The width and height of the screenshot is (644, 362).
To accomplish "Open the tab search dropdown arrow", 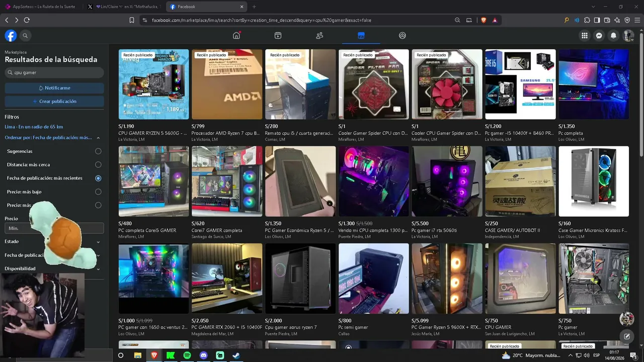I will point(593,7).
